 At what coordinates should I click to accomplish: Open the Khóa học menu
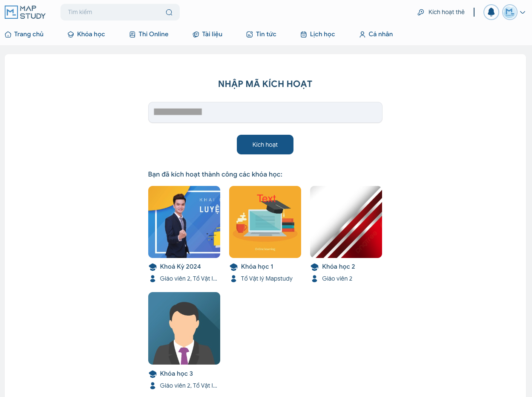pyautogui.click(x=86, y=34)
